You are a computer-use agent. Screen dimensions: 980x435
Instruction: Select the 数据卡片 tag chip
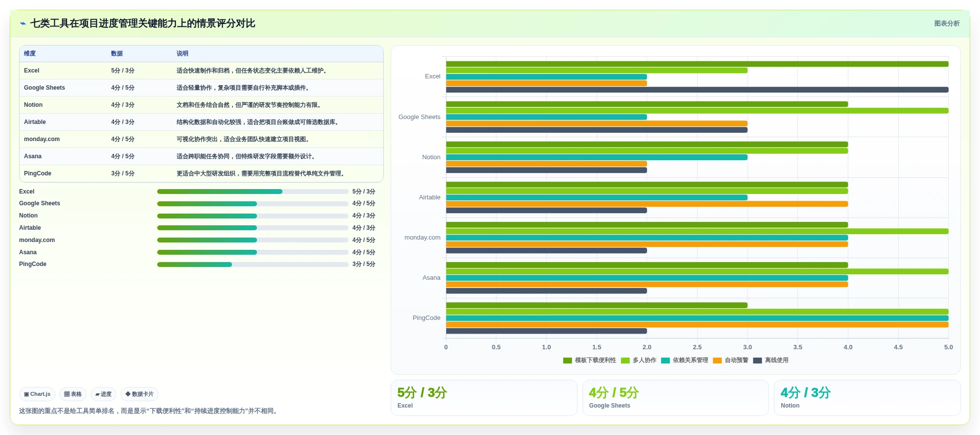tap(140, 394)
